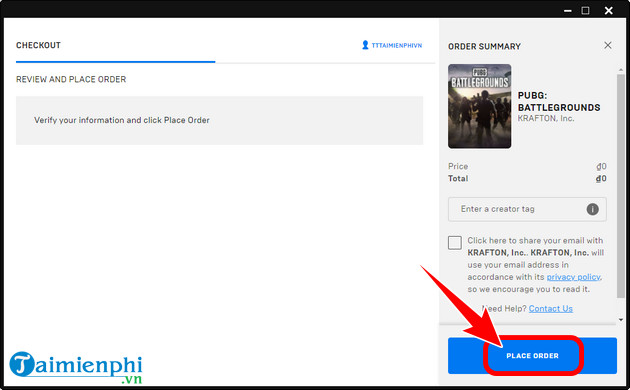Click the order summary scrollbar up arrow
This screenshot has height=390, width=630.
click(x=621, y=70)
